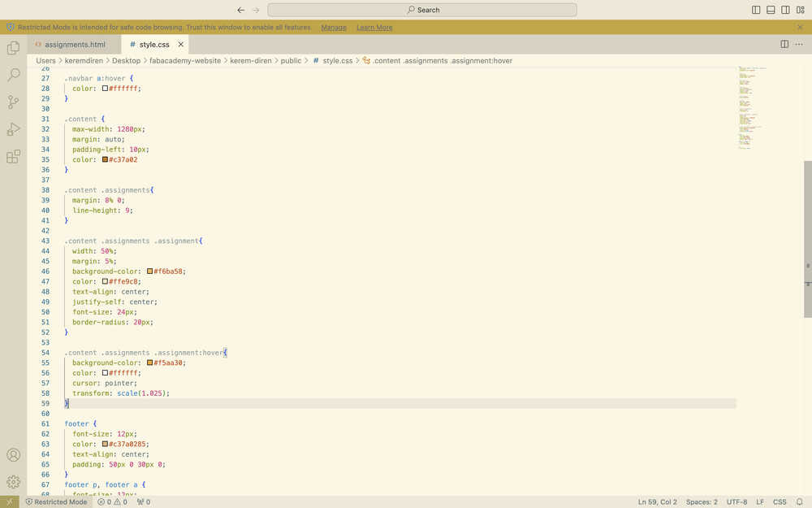Switch to the assignments.html tab

[75, 45]
